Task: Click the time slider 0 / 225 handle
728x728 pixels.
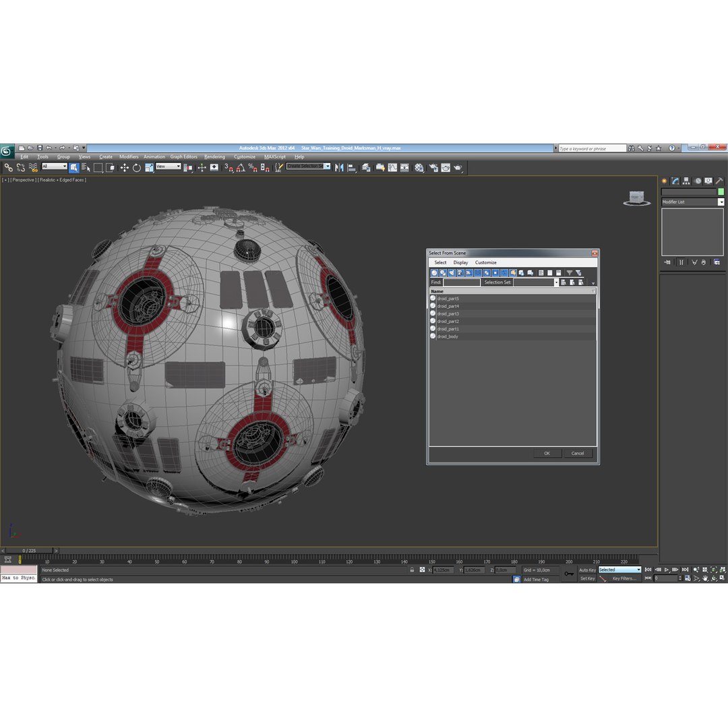Action: click(29, 551)
